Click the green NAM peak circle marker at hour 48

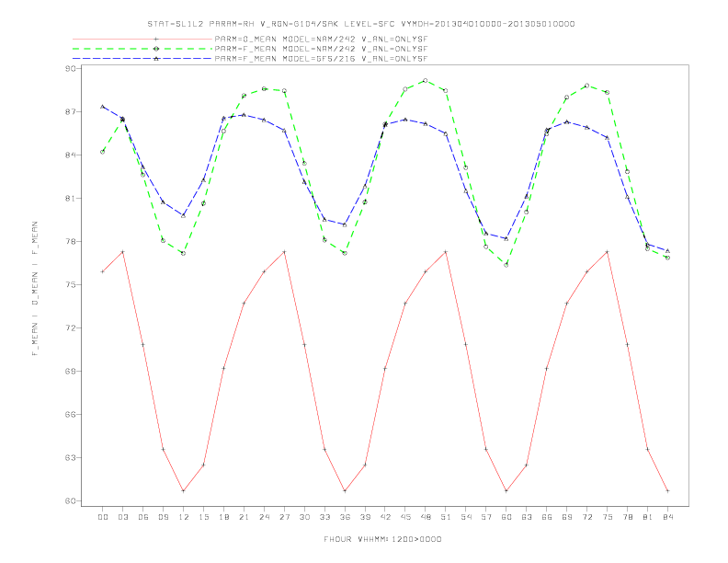click(x=426, y=80)
